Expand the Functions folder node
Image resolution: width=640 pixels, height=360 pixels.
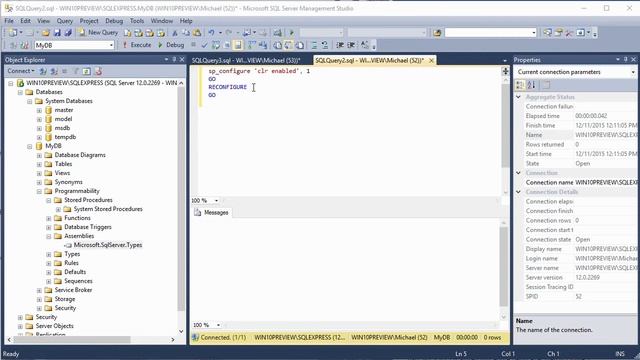click(49, 218)
